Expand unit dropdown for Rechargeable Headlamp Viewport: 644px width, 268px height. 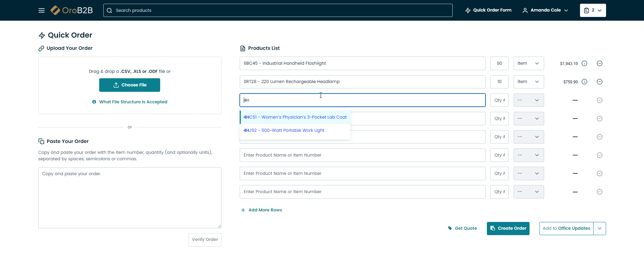(x=529, y=82)
